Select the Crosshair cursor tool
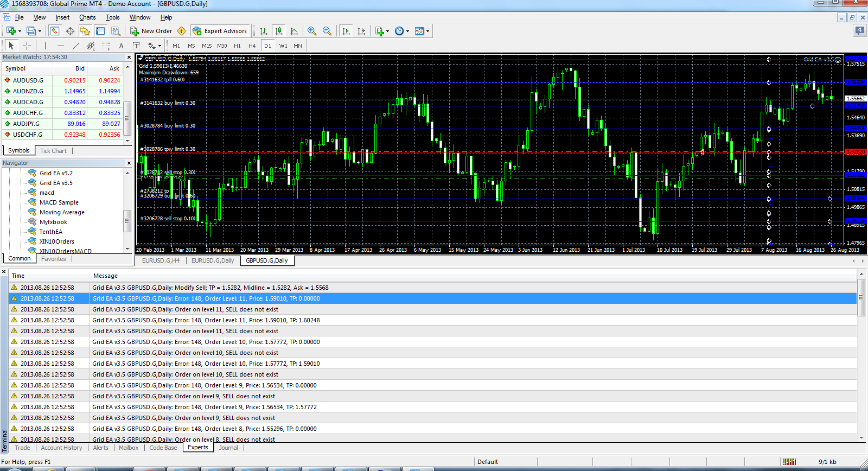 click(x=27, y=46)
